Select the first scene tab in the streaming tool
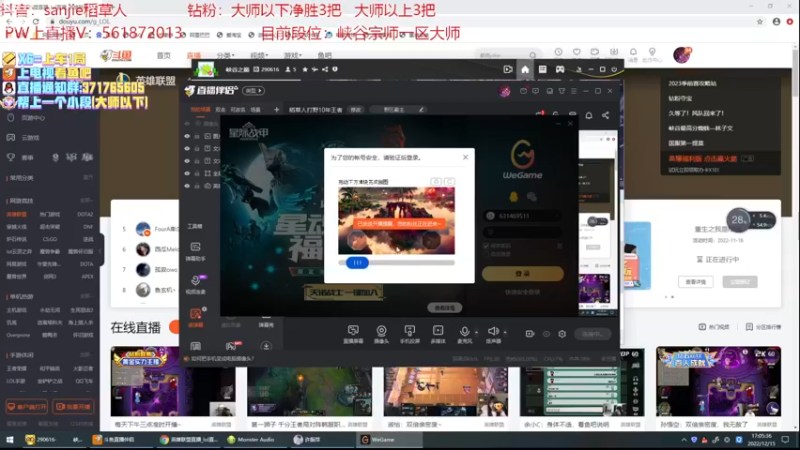Viewport: 800px width, 450px height. (x=200, y=110)
